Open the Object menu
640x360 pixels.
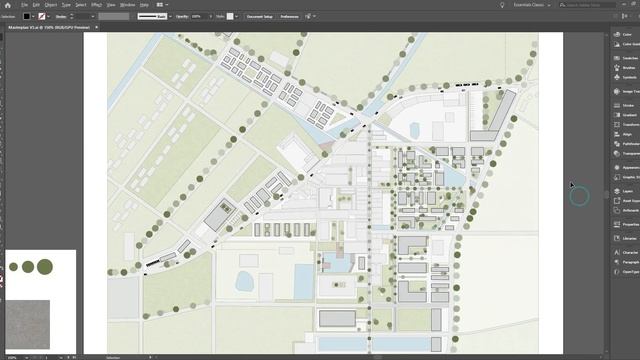point(51,5)
